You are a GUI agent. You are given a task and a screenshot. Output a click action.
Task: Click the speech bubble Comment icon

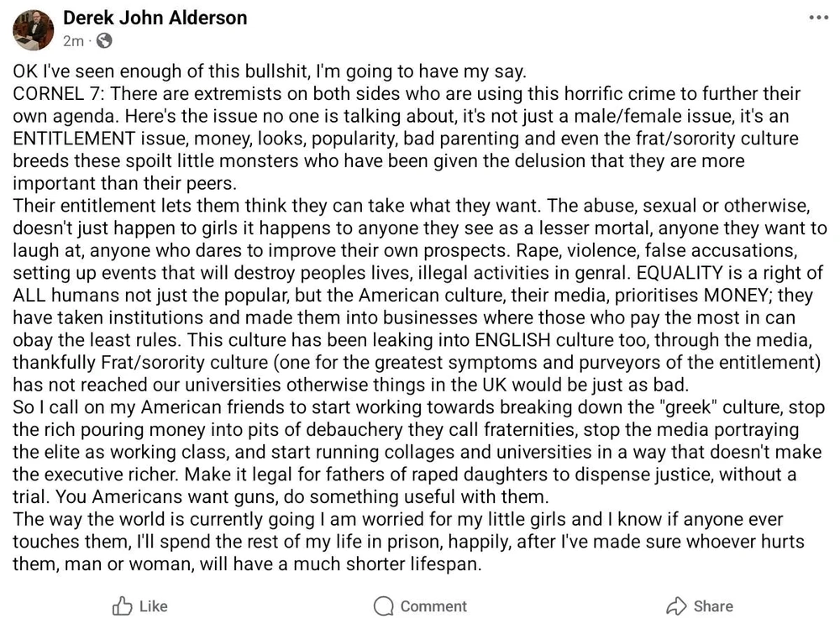[x=384, y=606]
